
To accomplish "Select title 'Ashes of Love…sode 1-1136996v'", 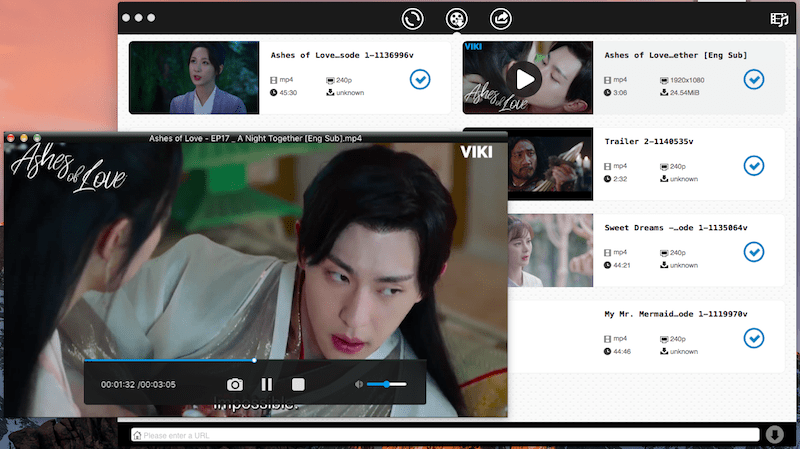I will (x=342, y=55).
